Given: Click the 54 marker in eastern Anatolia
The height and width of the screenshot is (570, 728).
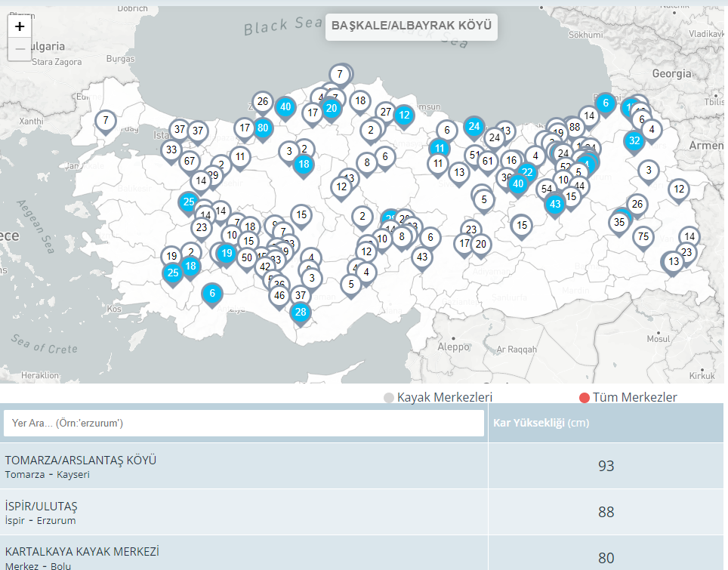Looking at the screenshot, I should click(547, 189).
